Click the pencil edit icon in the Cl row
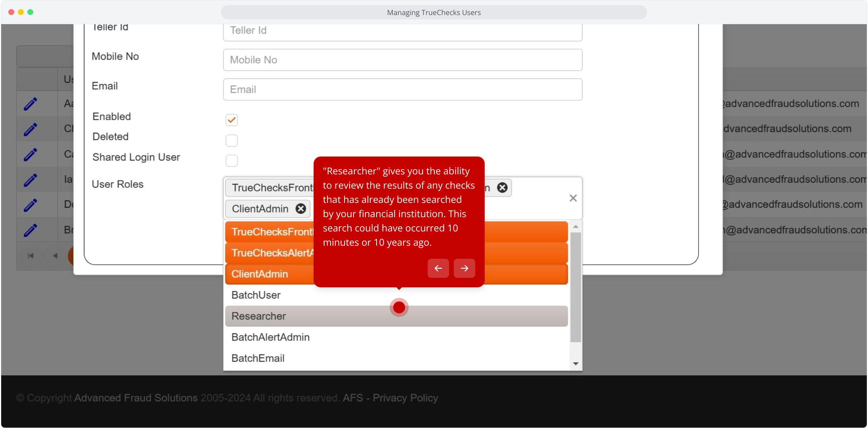868x428 pixels. click(30, 129)
